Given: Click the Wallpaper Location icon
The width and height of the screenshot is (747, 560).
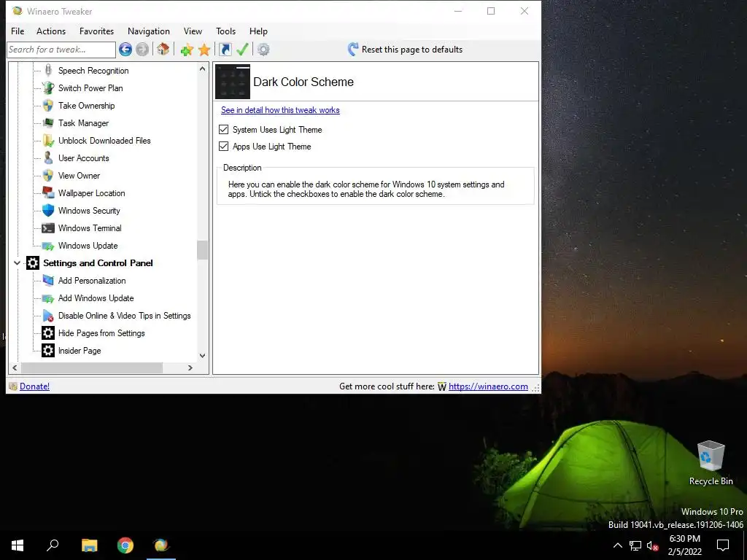Looking at the screenshot, I should (x=48, y=192).
